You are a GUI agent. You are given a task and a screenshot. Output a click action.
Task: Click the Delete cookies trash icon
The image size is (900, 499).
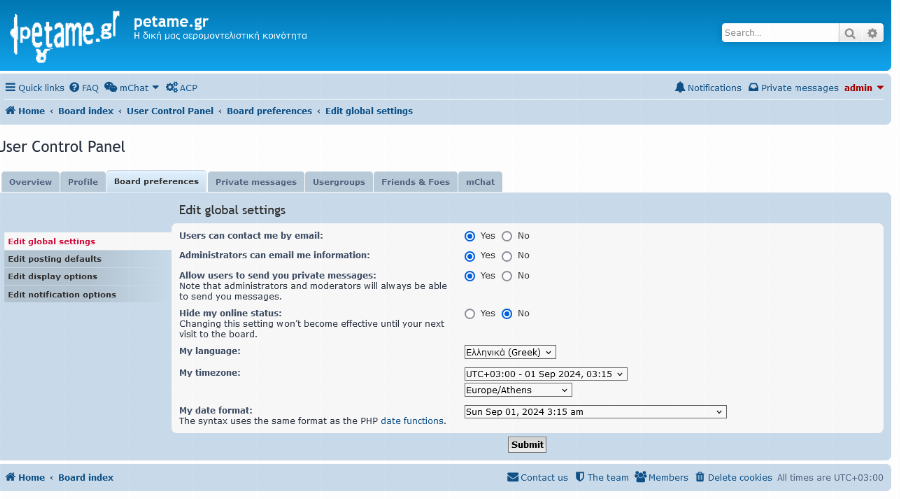point(700,477)
